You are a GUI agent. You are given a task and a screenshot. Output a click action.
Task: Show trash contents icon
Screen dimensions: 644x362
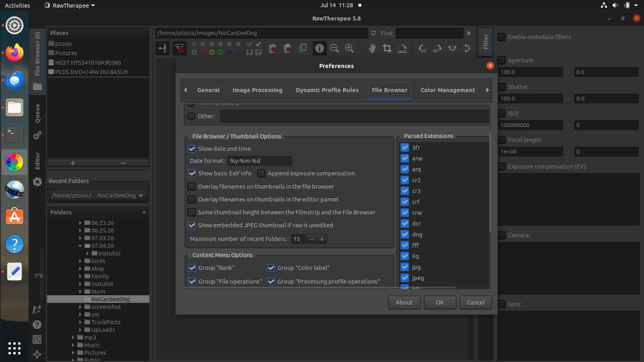click(x=272, y=49)
